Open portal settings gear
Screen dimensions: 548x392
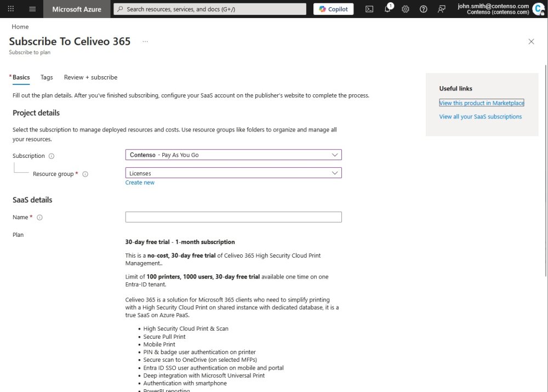pos(406,9)
